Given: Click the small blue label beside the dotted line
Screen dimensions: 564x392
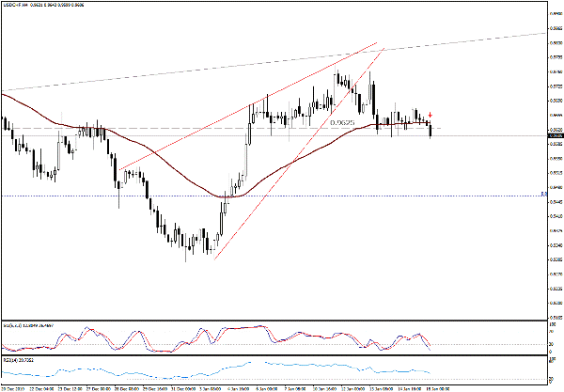Looking at the screenshot, I should tap(544, 195).
